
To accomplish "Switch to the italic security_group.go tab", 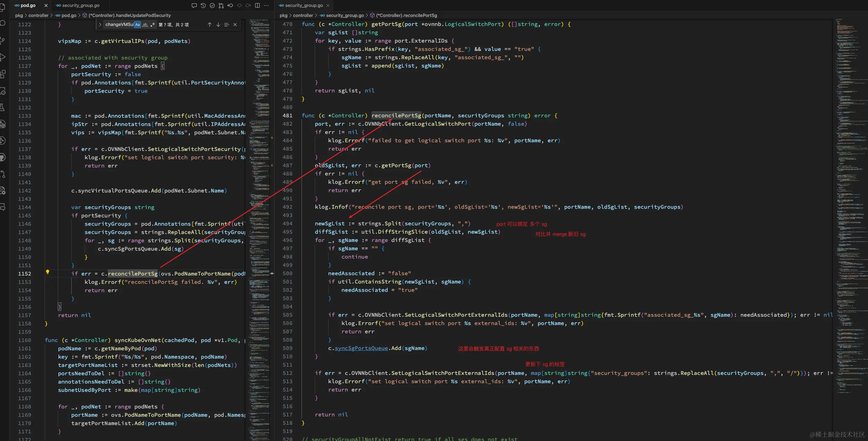I will (x=80, y=5).
